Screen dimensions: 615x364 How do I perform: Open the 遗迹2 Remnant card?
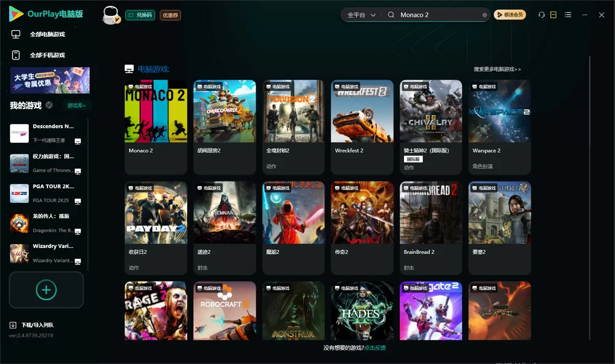point(224,228)
